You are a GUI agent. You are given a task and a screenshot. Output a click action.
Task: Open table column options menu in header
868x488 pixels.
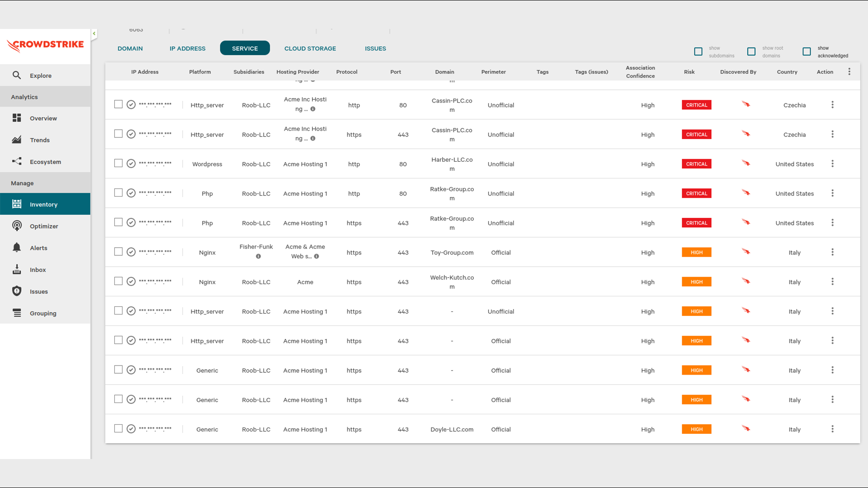click(849, 72)
